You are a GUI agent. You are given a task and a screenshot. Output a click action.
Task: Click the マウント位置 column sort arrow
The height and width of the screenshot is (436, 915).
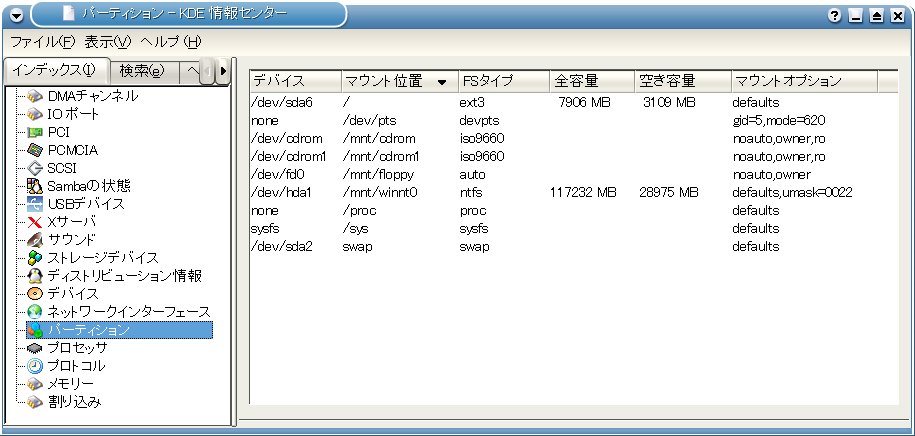(442, 82)
